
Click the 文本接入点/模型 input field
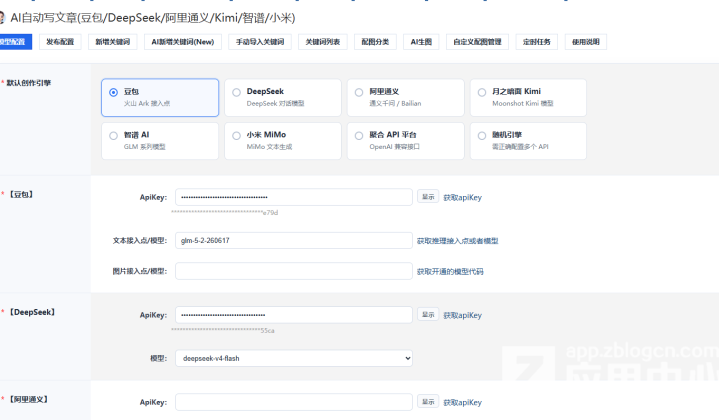[x=293, y=240]
